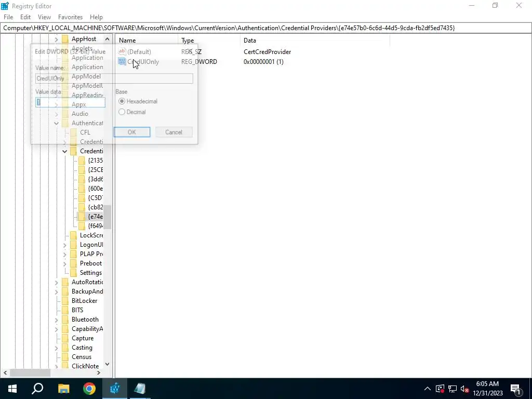532x399 pixels.
Task: Click the {2135 key folder icon
Action: coord(82,161)
